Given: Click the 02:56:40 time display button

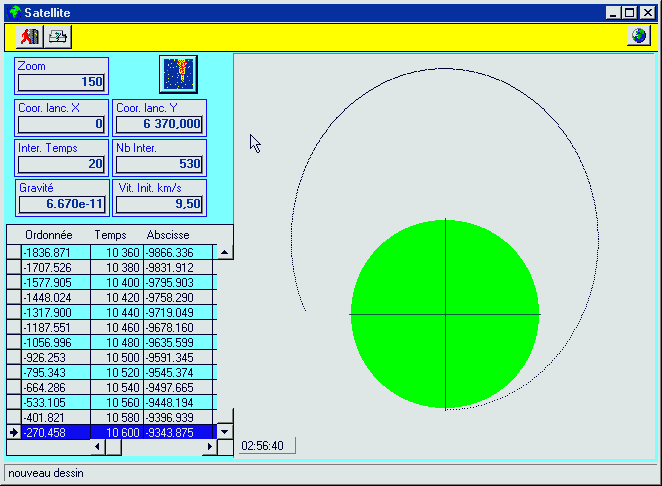Looking at the screenshot, I should tap(265, 446).
